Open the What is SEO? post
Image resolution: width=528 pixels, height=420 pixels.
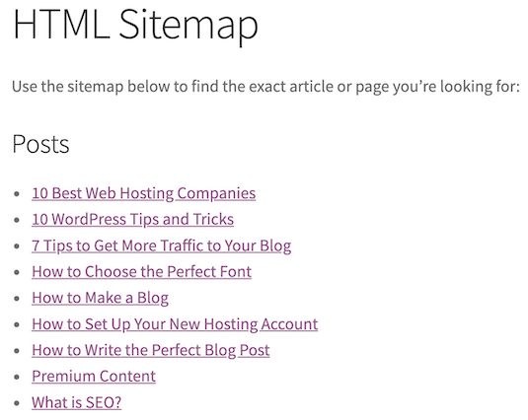click(76, 402)
